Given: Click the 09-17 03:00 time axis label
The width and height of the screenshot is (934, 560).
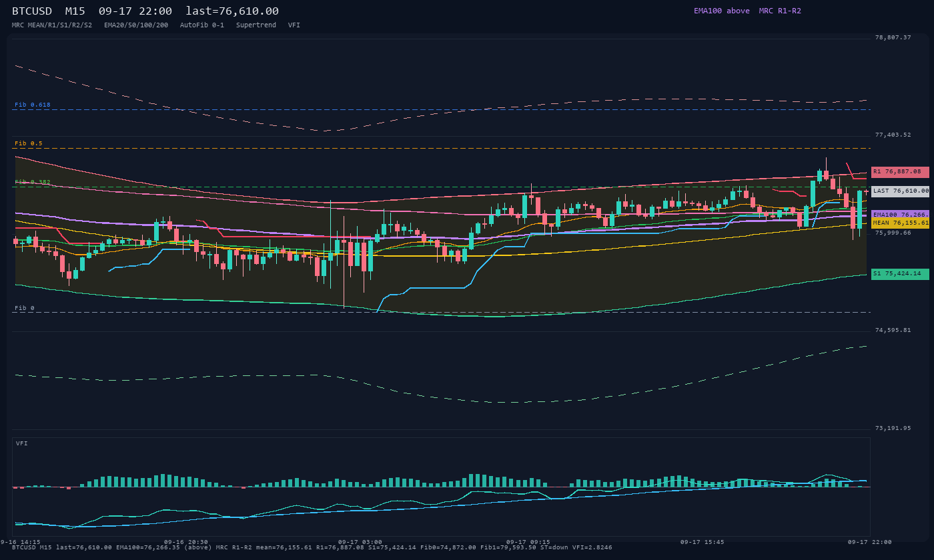Looking at the screenshot, I should coord(360,542).
